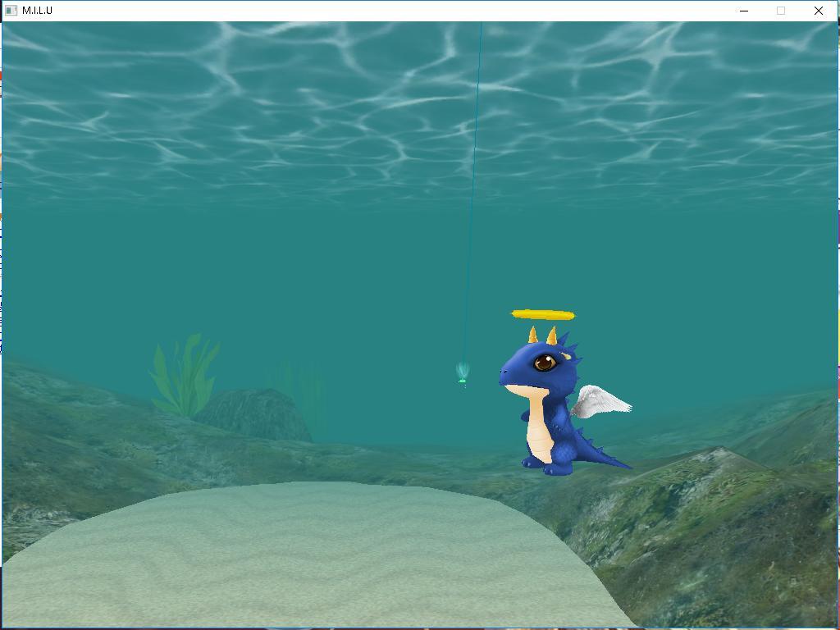Viewport: 840px width, 630px height.
Task: Tap the dragon's right golden horn
Action: coord(552,335)
